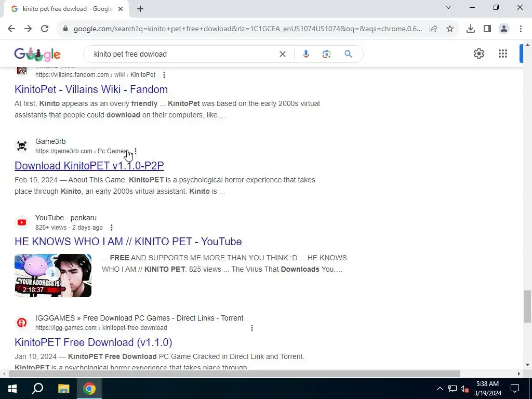Open more options for Game3rb result
Image resolution: width=532 pixels, height=399 pixels.
point(136,151)
